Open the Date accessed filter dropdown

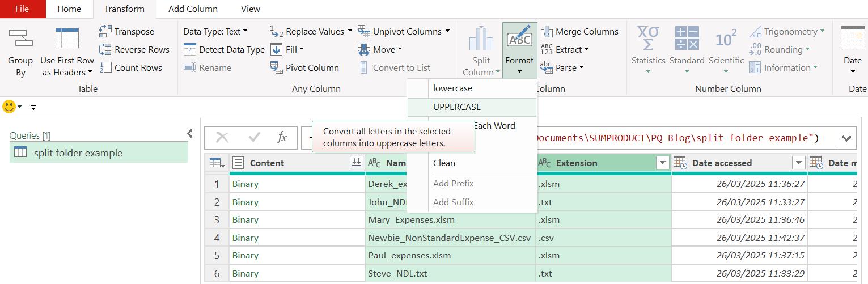[x=798, y=163]
